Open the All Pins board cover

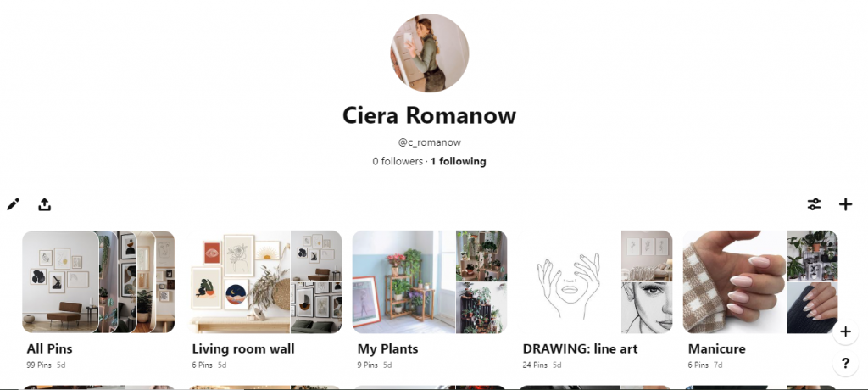click(98, 282)
